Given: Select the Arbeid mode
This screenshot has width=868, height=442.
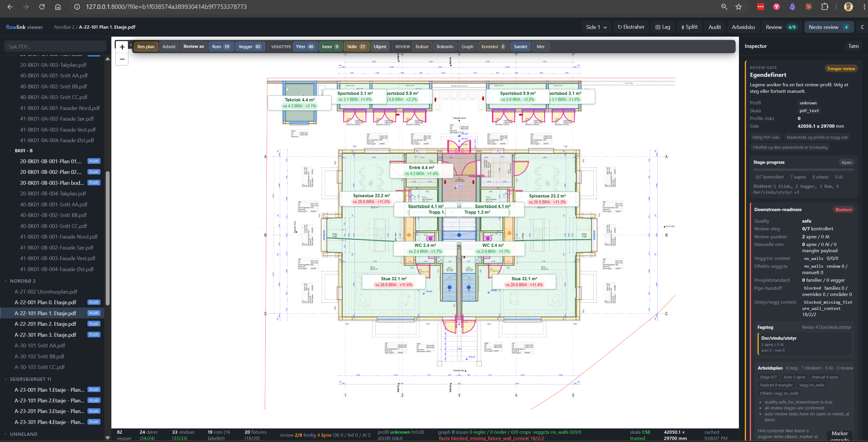Looking at the screenshot, I should [168, 46].
